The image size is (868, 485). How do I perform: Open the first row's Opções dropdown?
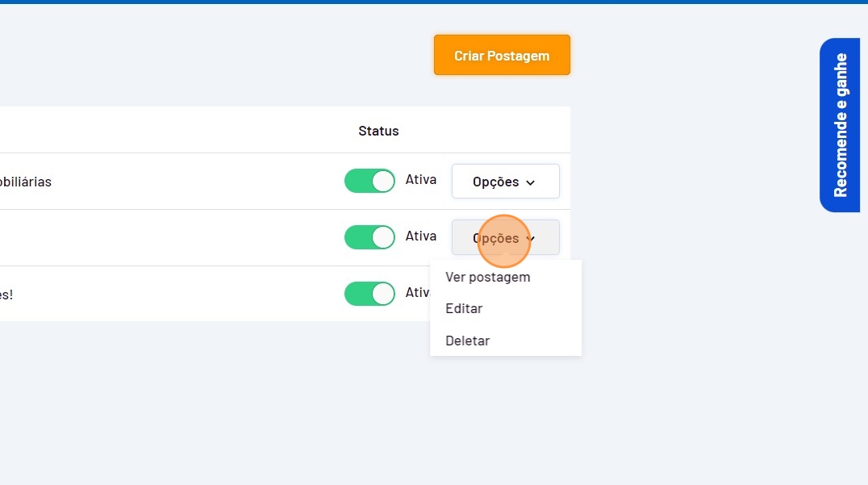coord(505,182)
